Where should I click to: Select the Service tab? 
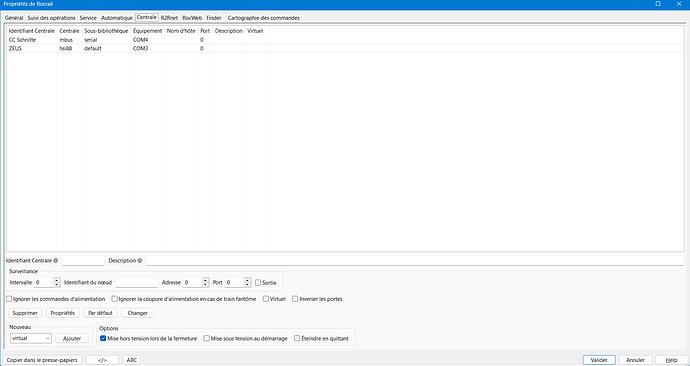point(88,18)
